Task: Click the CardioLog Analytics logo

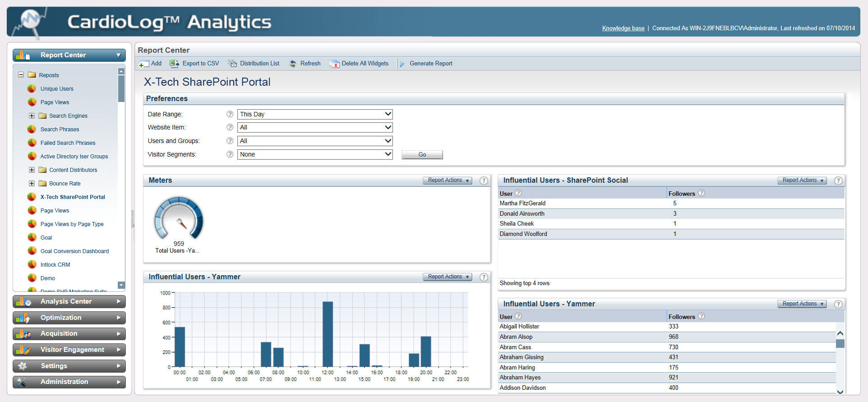Action: [x=143, y=22]
